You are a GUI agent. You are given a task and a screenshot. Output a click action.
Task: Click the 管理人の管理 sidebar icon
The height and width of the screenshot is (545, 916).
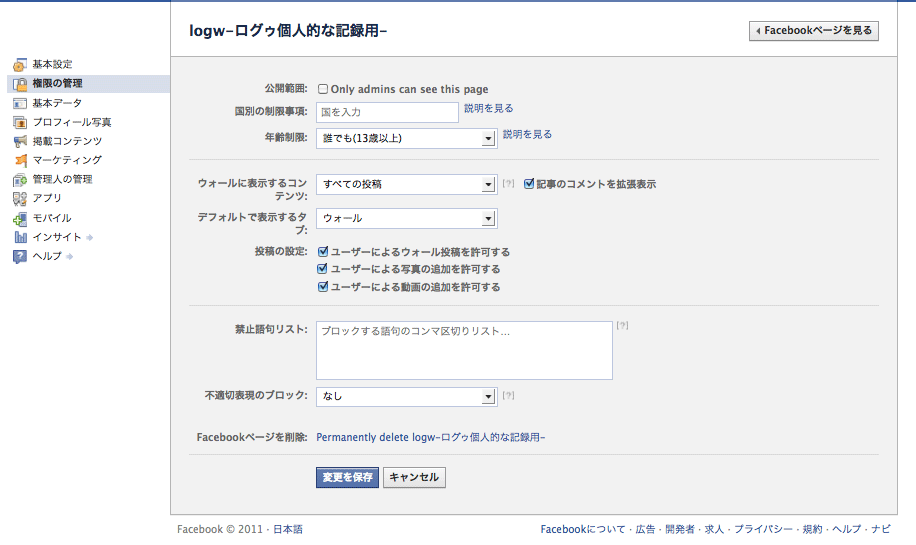coord(20,180)
